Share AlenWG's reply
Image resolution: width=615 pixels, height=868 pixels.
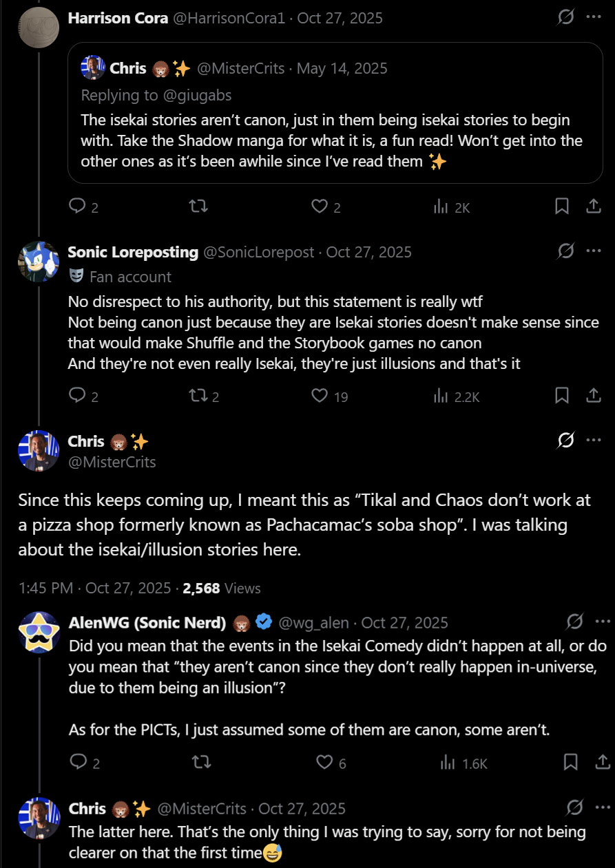[x=602, y=763]
